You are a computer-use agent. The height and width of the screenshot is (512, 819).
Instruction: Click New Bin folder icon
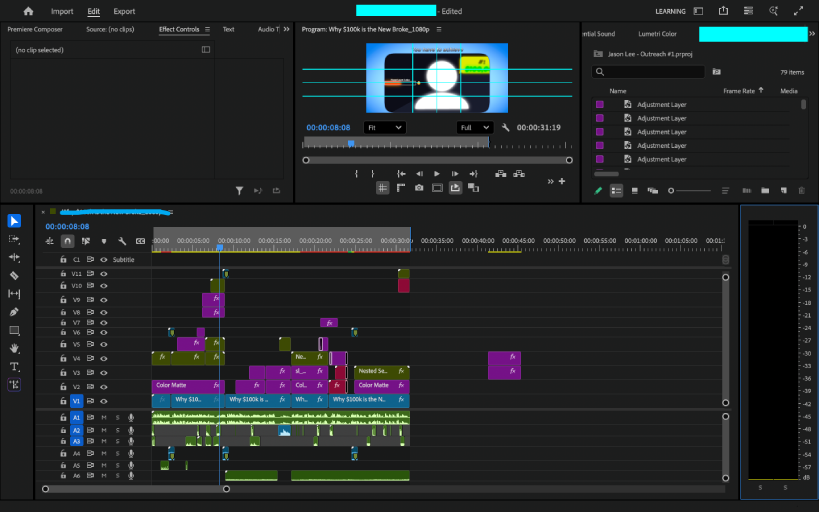[765, 191]
